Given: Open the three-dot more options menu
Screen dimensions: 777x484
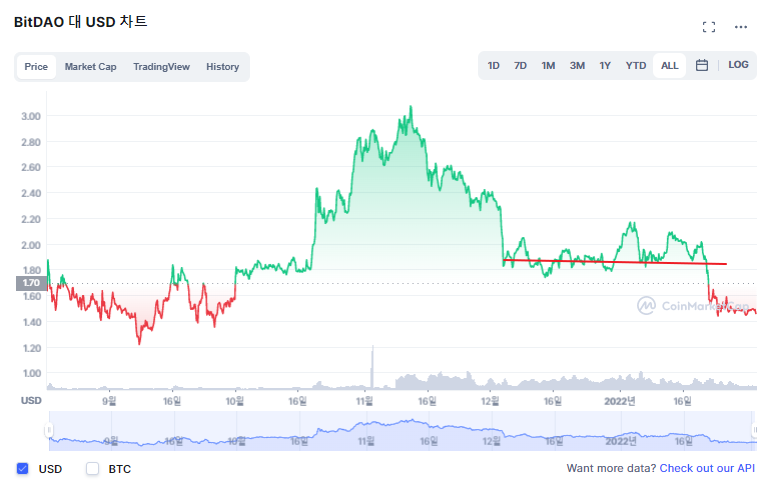Looking at the screenshot, I should point(740,27).
